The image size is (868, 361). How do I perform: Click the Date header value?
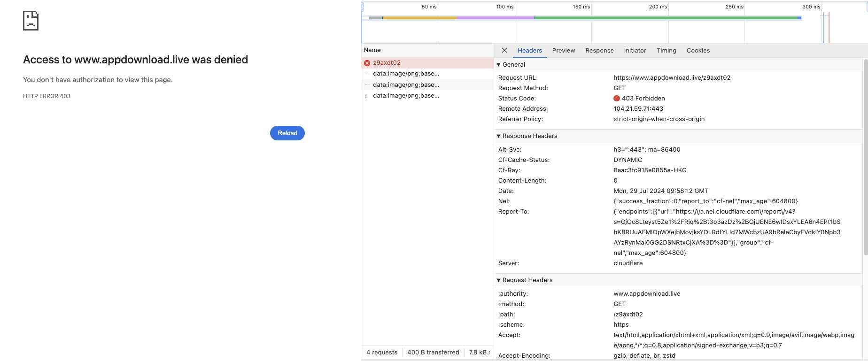coord(661,191)
